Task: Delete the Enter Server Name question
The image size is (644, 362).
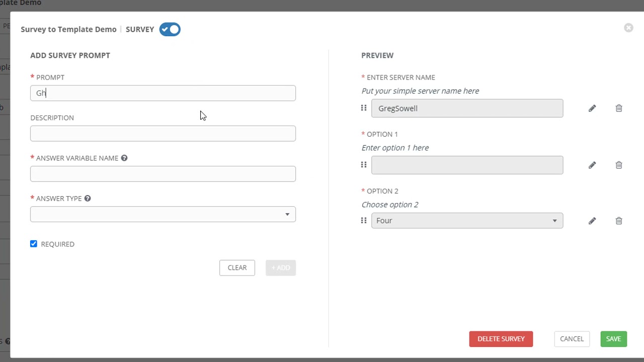Action: tap(619, 108)
